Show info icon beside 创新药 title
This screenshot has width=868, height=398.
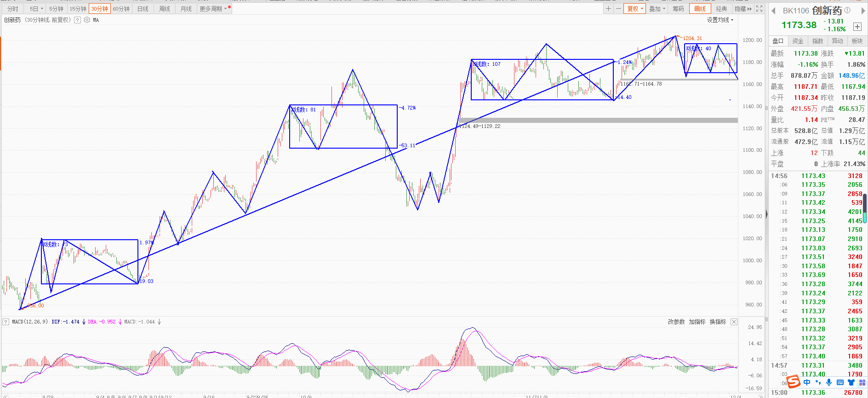(847, 10)
